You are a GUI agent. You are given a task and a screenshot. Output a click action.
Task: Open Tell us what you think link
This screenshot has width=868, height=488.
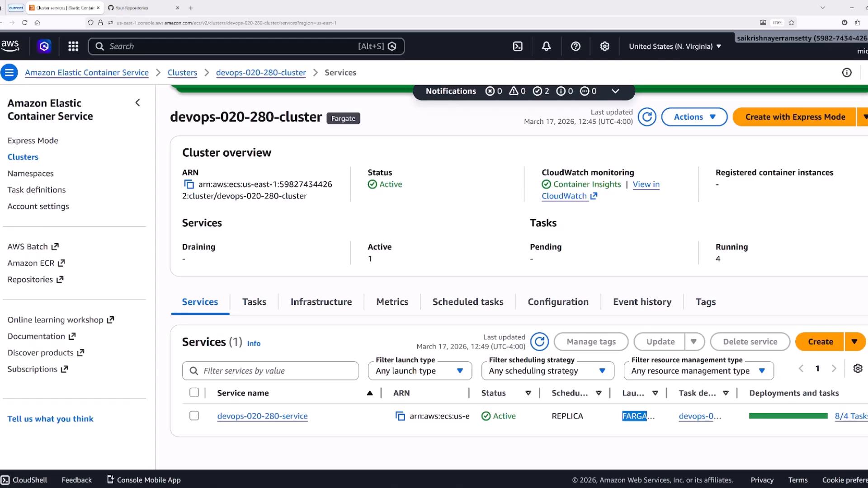click(50, 419)
